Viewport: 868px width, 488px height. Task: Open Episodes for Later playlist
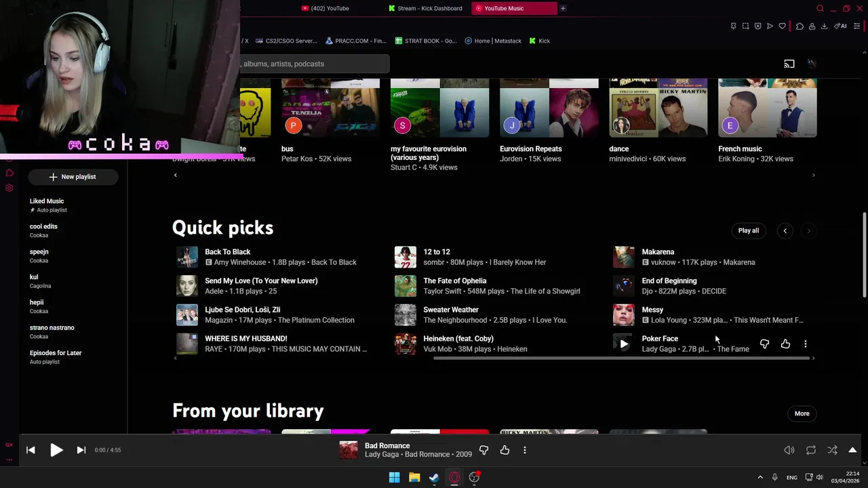click(73, 357)
